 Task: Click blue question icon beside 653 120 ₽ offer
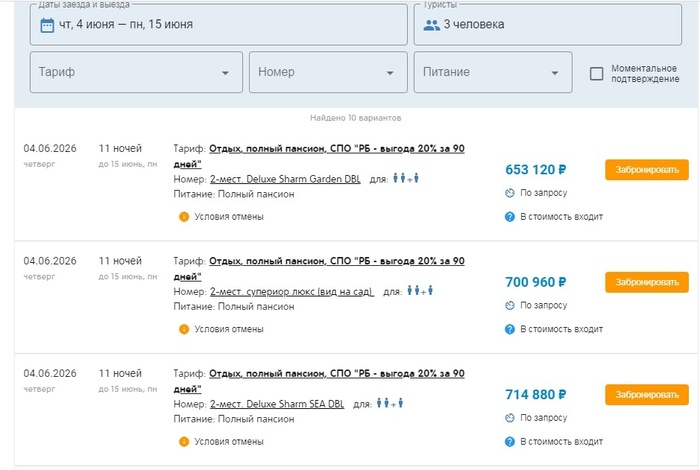[510, 216]
